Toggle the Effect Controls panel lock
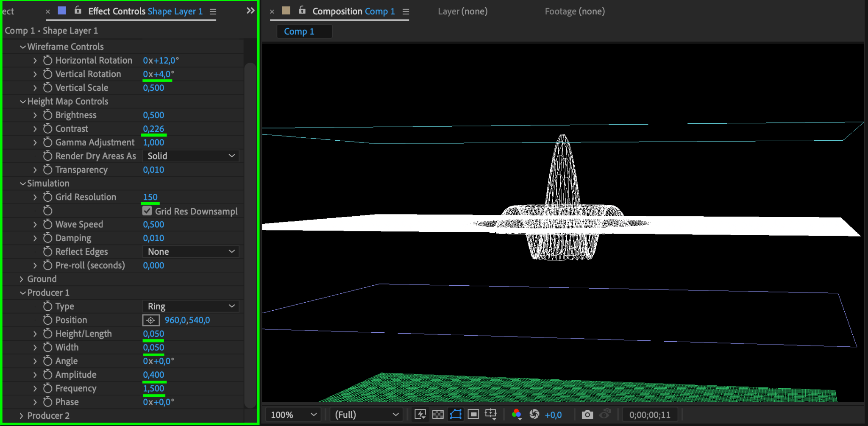Viewport: 868px width, 426px height. pos(78,11)
